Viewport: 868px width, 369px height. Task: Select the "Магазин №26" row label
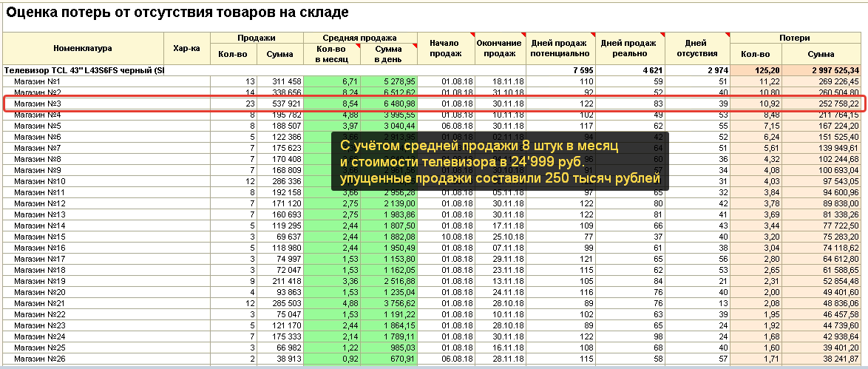coord(39,359)
